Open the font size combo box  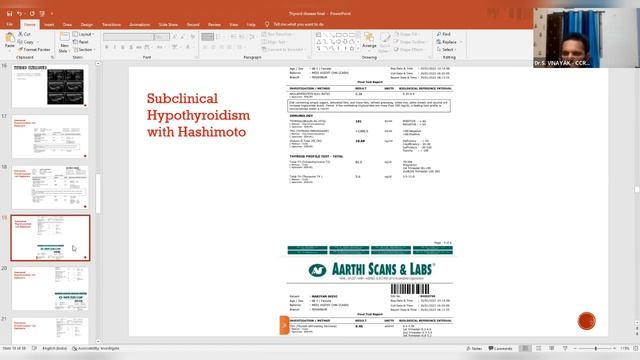pyautogui.click(x=162, y=37)
